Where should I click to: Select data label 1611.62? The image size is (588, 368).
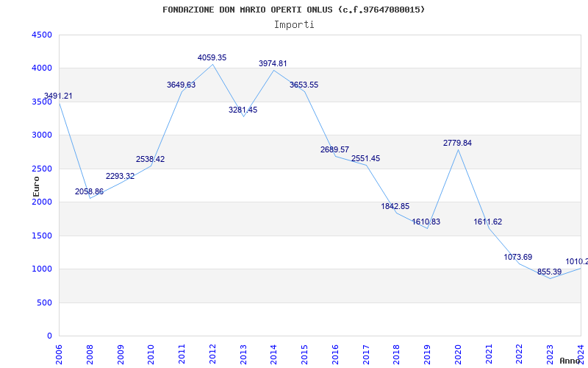pyautogui.click(x=488, y=222)
